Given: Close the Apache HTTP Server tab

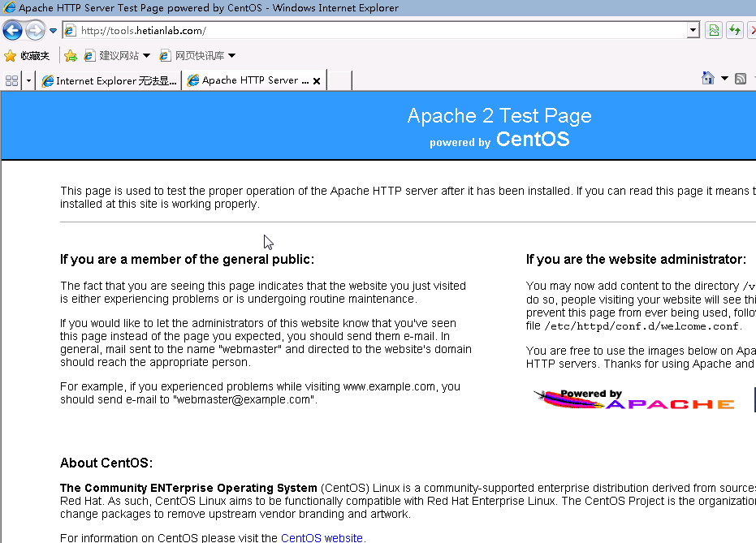Looking at the screenshot, I should 317,81.
